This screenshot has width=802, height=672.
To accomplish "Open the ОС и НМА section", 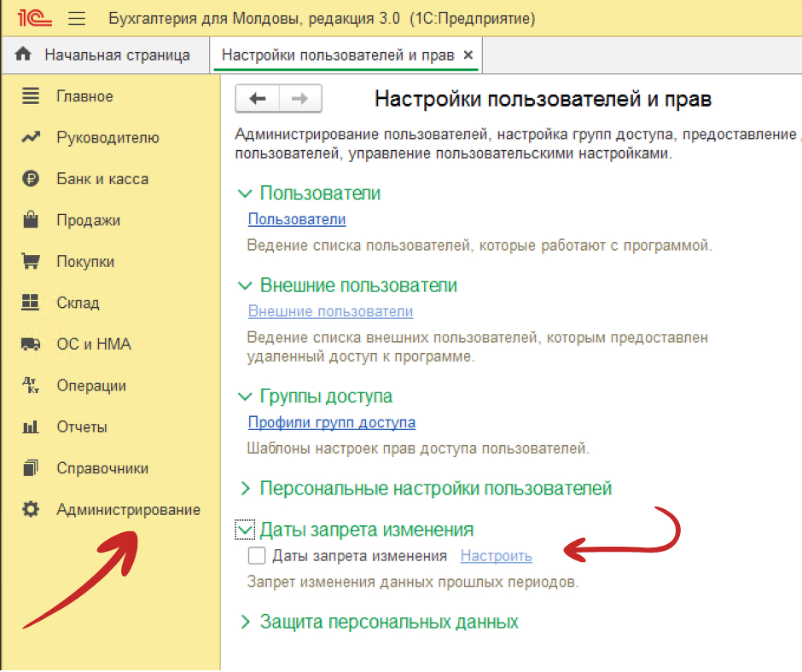I will (x=84, y=344).
